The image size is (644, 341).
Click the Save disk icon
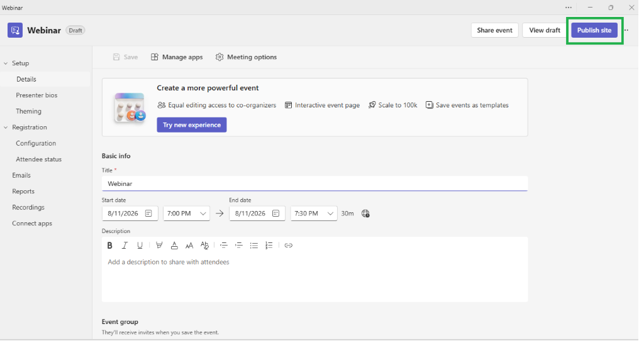[x=116, y=57]
